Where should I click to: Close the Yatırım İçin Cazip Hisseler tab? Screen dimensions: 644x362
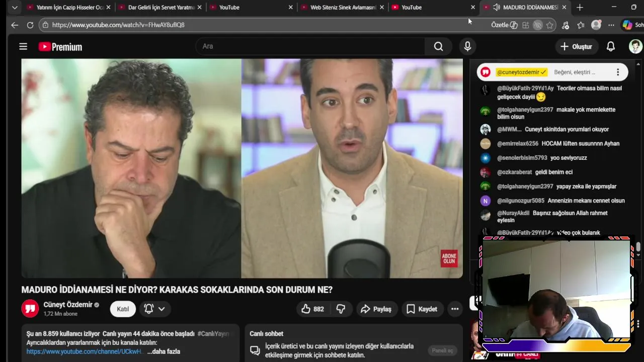coord(107,8)
